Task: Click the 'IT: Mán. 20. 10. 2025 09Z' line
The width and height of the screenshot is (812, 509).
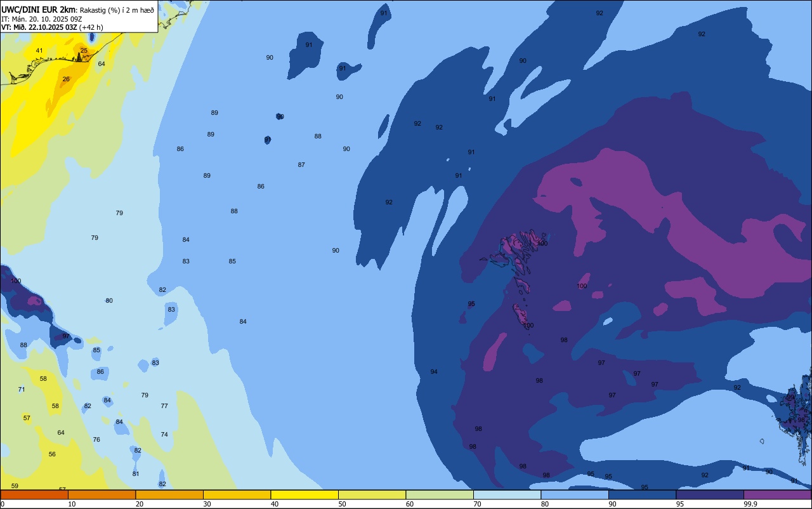Action: click(41, 19)
